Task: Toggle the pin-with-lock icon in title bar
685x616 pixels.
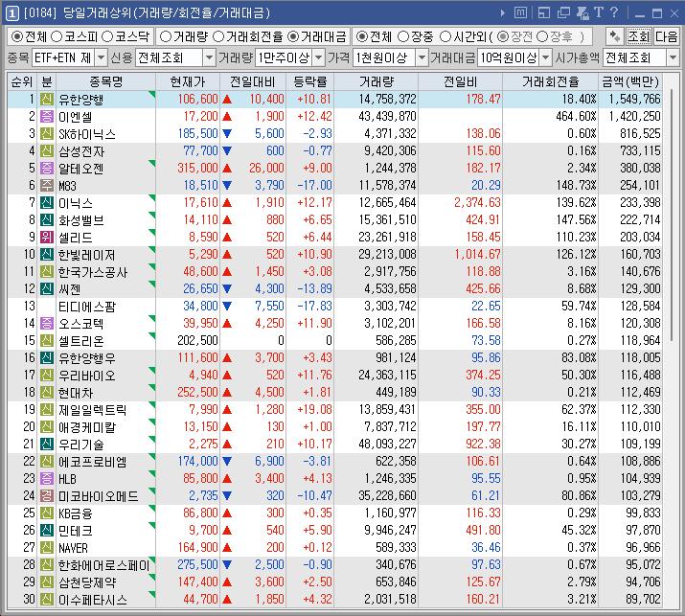Action: pos(582,13)
